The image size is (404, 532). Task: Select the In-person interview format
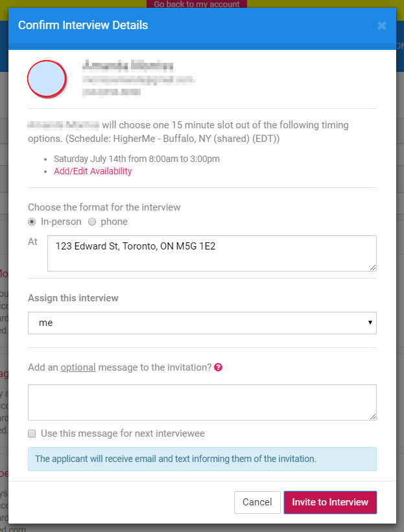click(x=32, y=222)
